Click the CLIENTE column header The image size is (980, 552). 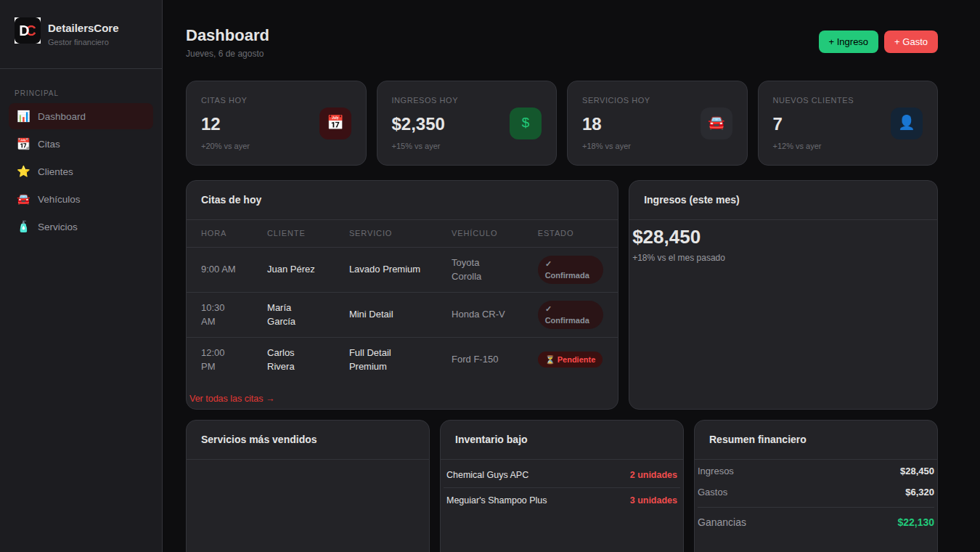[x=286, y=233]
